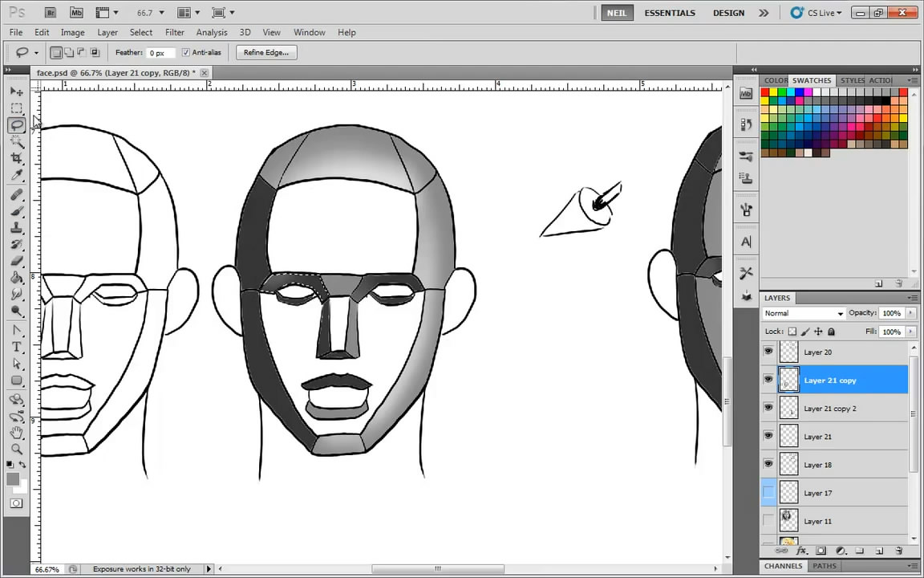This screenshot has width=924, height=578.
Task: Hide Layer 20 with eye icon
Action: (768, 352)
